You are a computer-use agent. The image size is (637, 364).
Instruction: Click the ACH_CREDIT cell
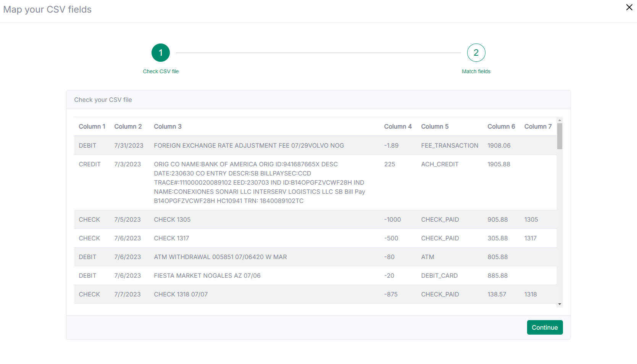coord(440,164)
